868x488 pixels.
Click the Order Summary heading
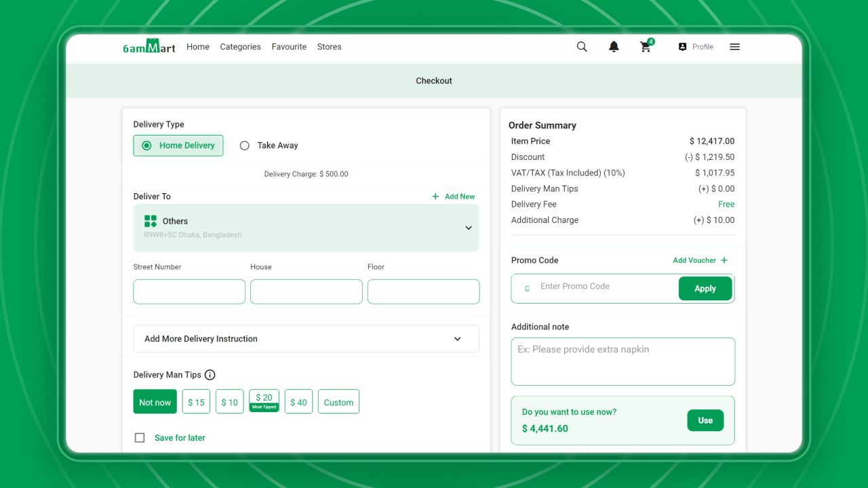click(x=542, y=125)
